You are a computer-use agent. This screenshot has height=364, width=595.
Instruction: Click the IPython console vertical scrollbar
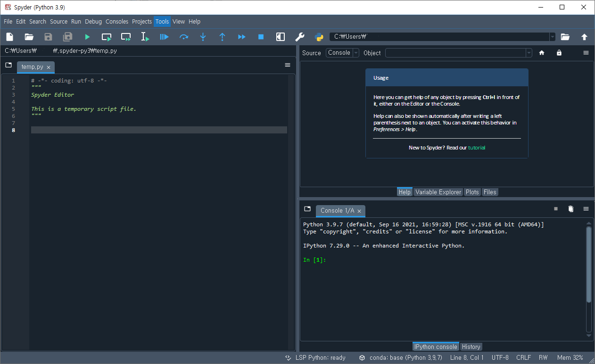click(588, 264)
